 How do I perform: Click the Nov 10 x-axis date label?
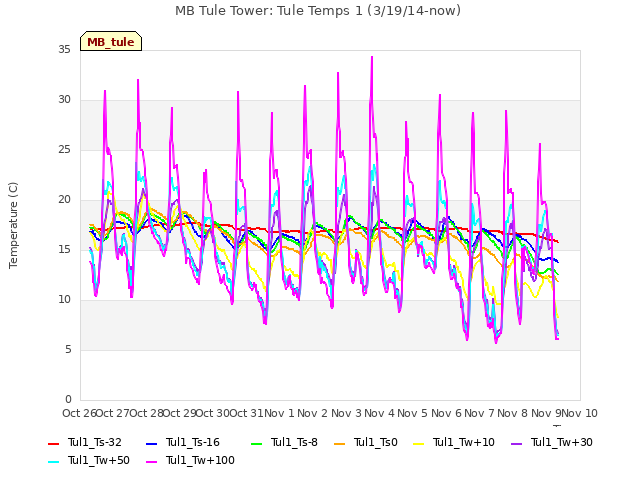[x=580, y=413]
